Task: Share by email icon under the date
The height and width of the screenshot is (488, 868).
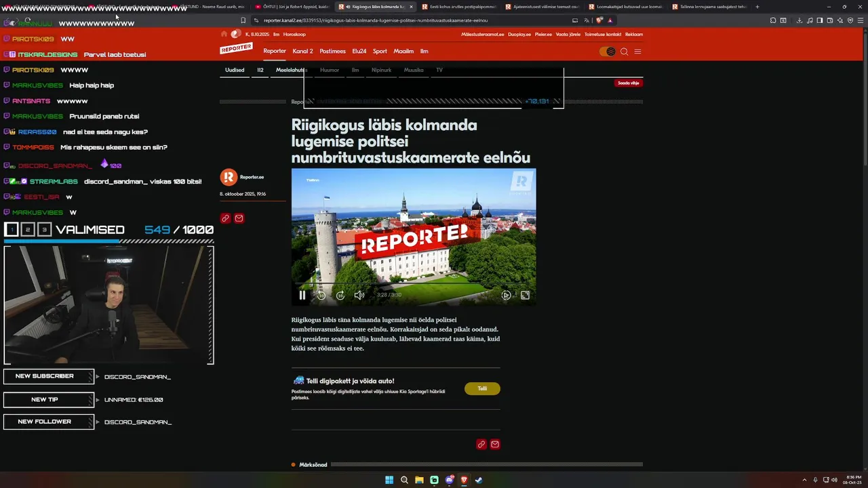Action: pyautogui.click(x=239, y=218)
